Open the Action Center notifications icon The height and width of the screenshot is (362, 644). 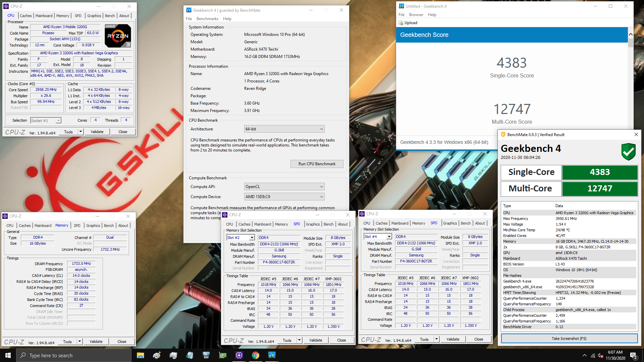(634, 355)
